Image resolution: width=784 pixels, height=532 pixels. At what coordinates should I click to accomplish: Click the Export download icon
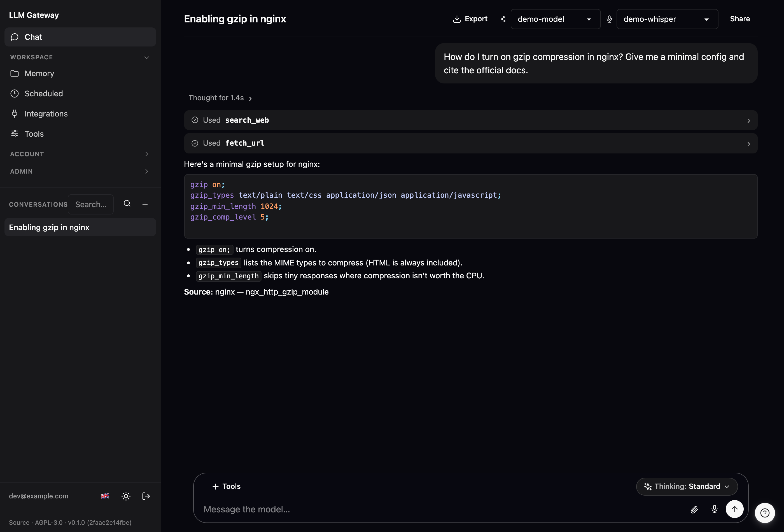(x=456, y=19)
